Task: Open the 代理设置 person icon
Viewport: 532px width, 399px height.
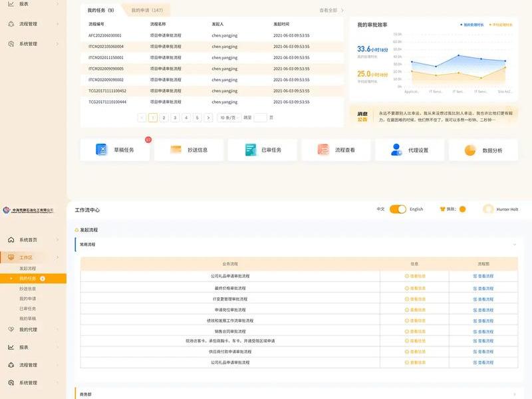Action: click(x=396, y=150)
